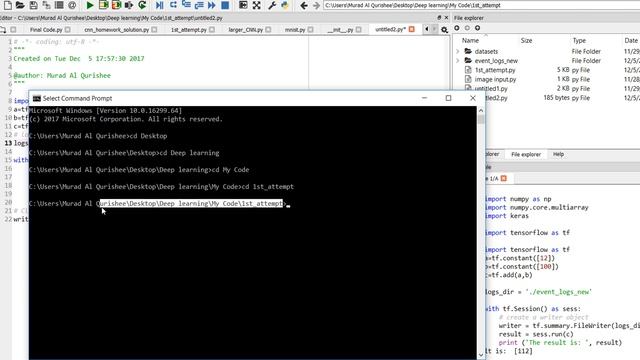This screenshot has height=360, width=640.
Task: Step return debug icon
Action: 199,5
